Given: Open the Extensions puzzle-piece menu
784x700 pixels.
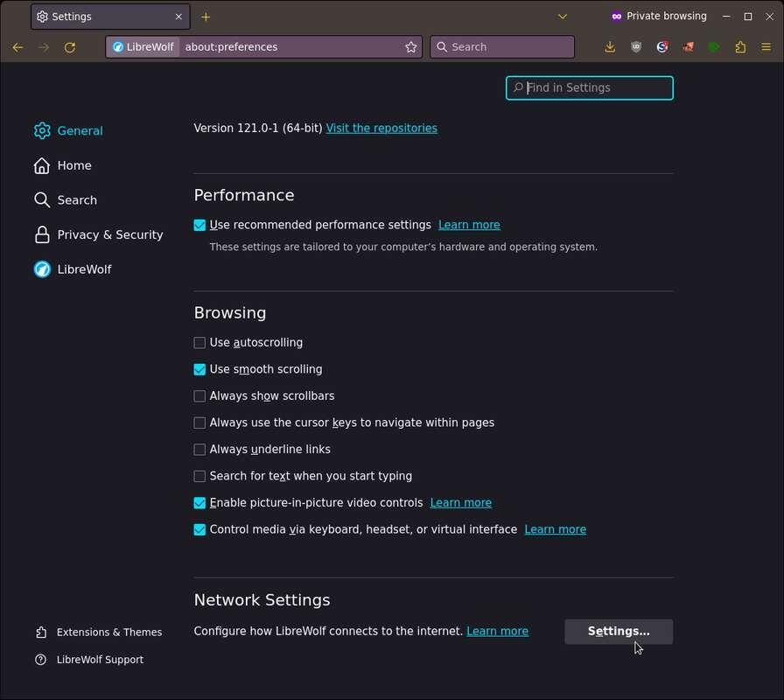Looking at the screenshot, I should [x=740, y=47].
